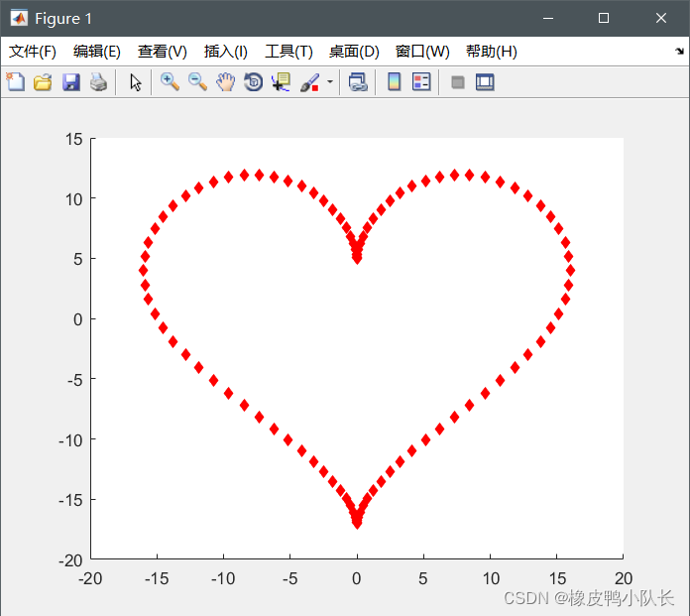
Task: Open the 编辑(E) menu
Action: tap(97, 52)
